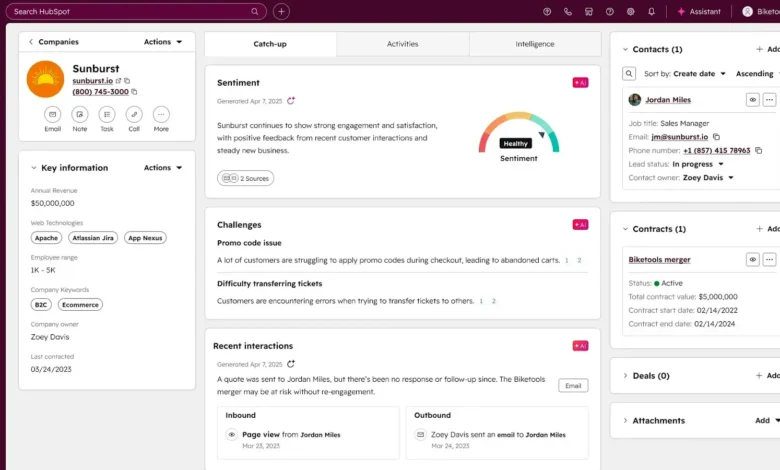
Task: Click the notifications bell in top bar
Action: (652, 12)
